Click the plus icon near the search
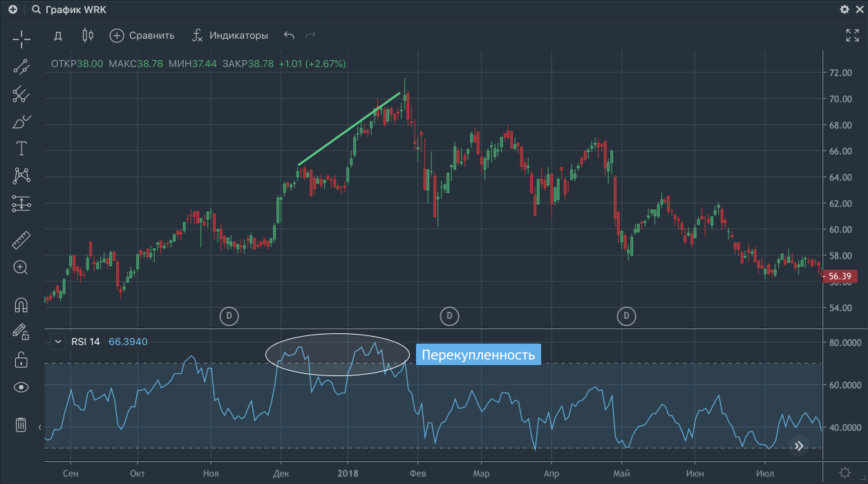This screenshot has height=484, width=868. click(13, 10)
